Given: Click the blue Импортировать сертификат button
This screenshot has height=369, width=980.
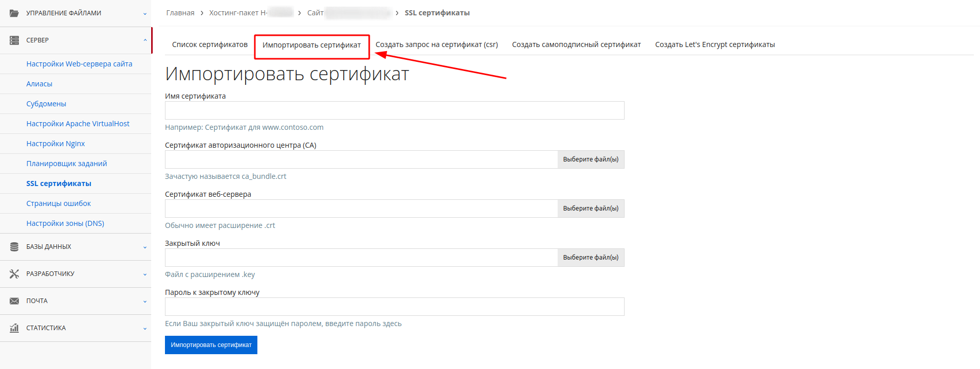Looking at the screenshot, I should click(211, 345).
